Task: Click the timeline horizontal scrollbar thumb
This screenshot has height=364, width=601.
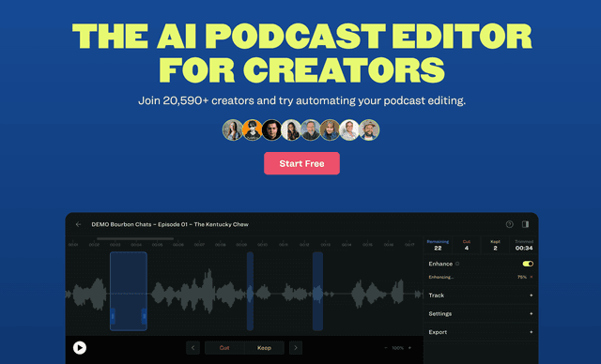Action: click(x=135, y=239)
